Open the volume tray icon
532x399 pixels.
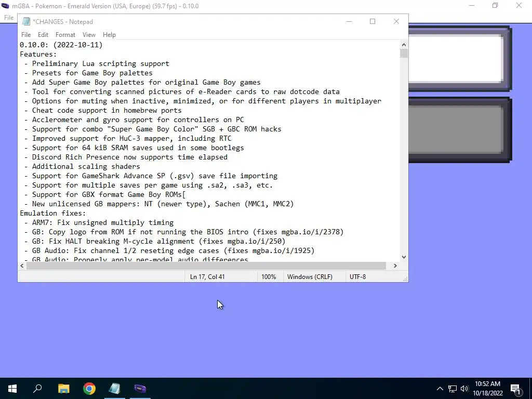point(464,389)
